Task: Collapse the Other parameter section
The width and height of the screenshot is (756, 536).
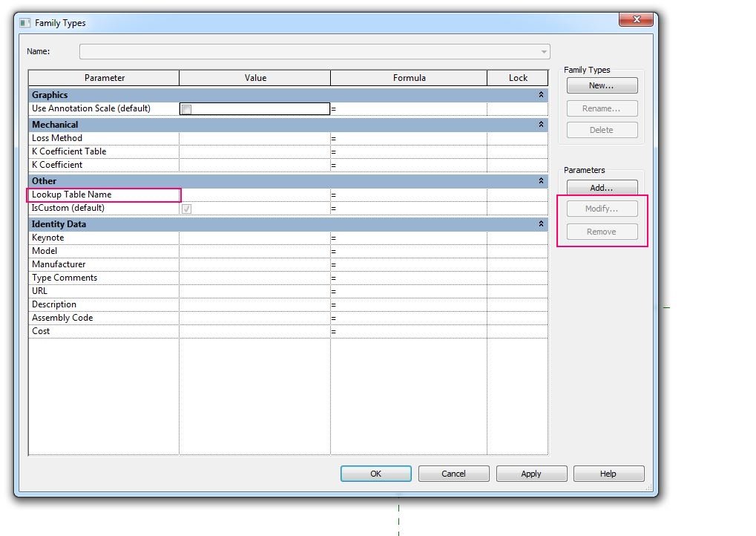Action: coord(541,180)
